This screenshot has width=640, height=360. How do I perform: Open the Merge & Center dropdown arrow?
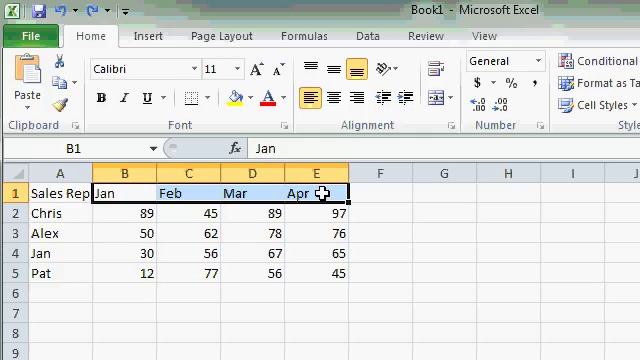tap(451, 98)
